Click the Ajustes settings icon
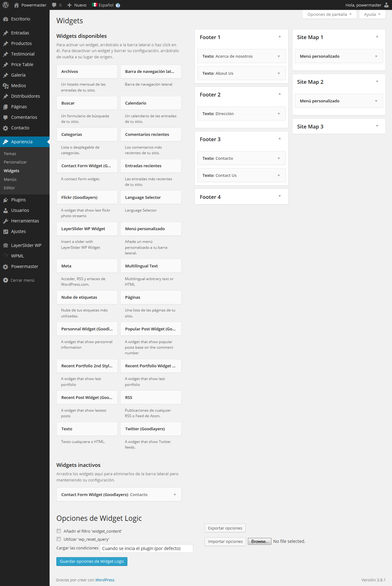Viewport: 392px width, 586px height. click(x=6, y=231)
